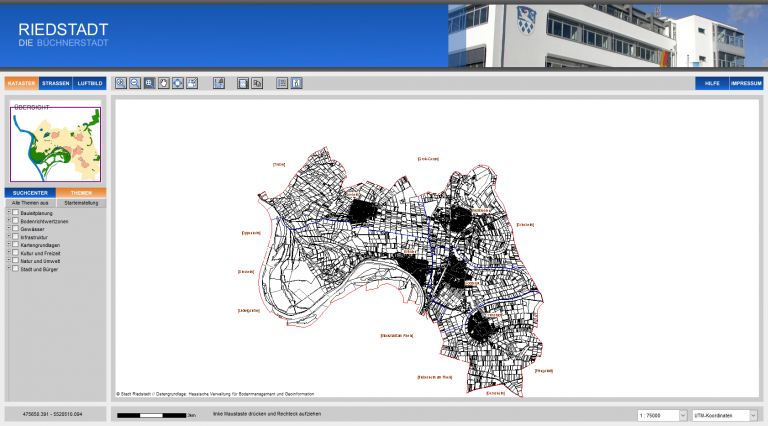Image resolution: width=768 pixels, height=426 pixels.
Task: Click the Infrastruktur theme label
Action: [34, 237]
